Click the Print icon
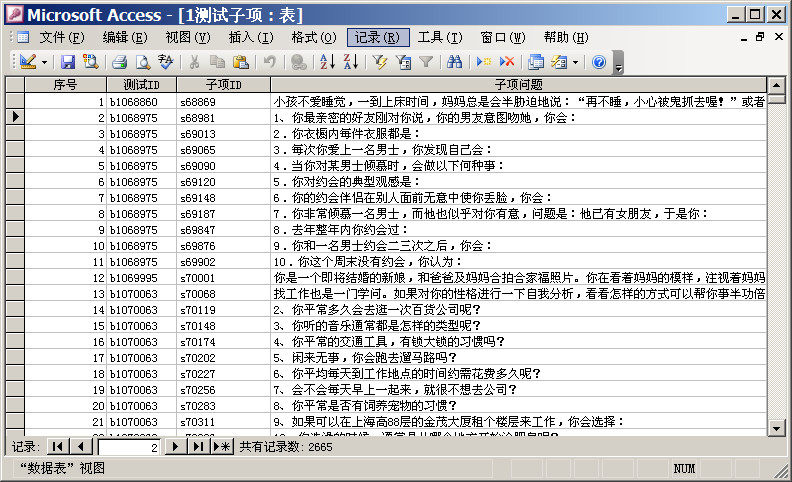Image resolution: width=792 pixels, height=482 pixels. [x=120, y=62]
